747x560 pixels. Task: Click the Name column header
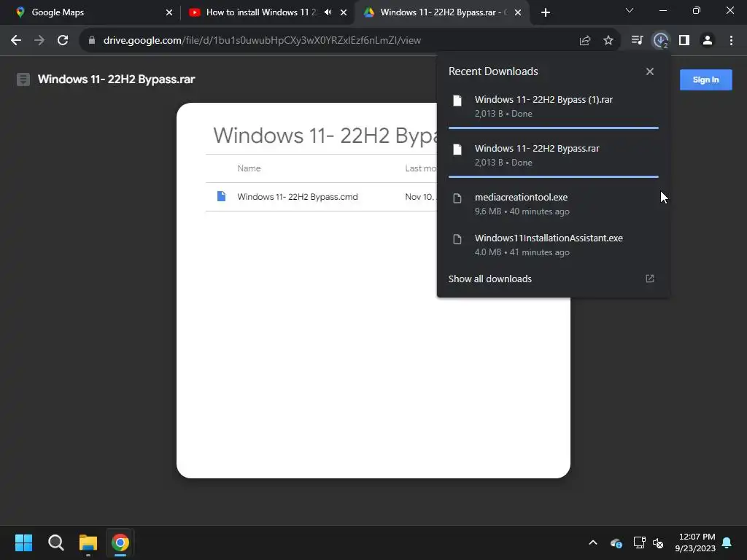pos(249,168)
